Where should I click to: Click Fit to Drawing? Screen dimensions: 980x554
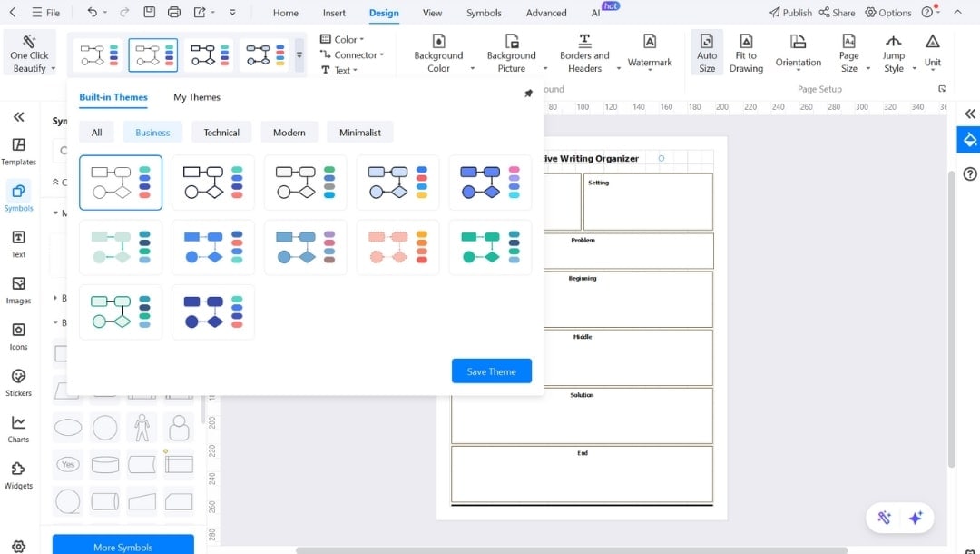click(746, 52)
